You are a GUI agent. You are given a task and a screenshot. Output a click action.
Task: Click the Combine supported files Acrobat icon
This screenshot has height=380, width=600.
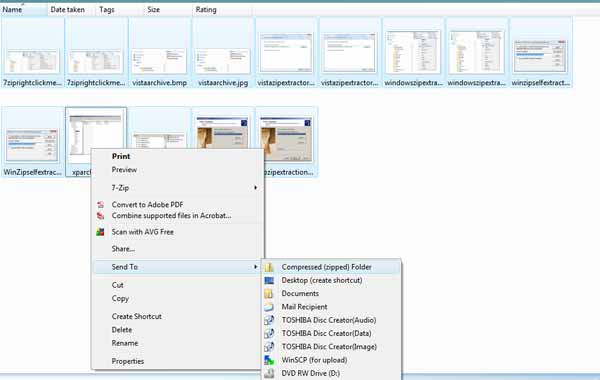point(100,216)
